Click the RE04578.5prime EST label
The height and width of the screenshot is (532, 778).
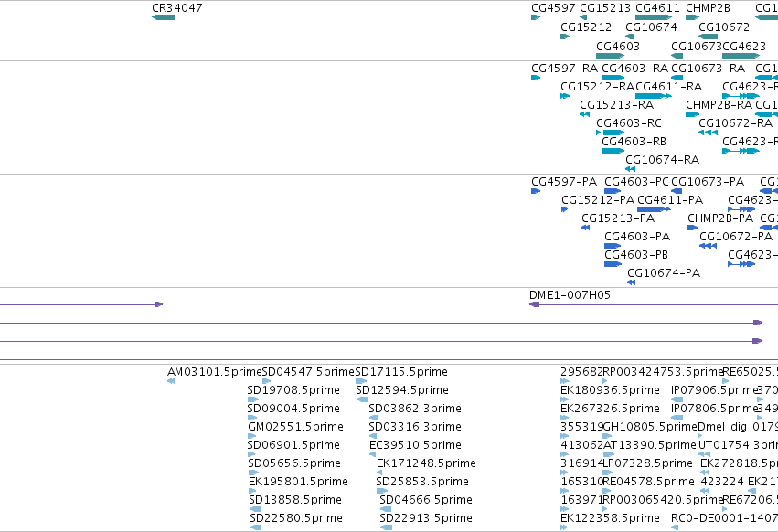point(648,482)
